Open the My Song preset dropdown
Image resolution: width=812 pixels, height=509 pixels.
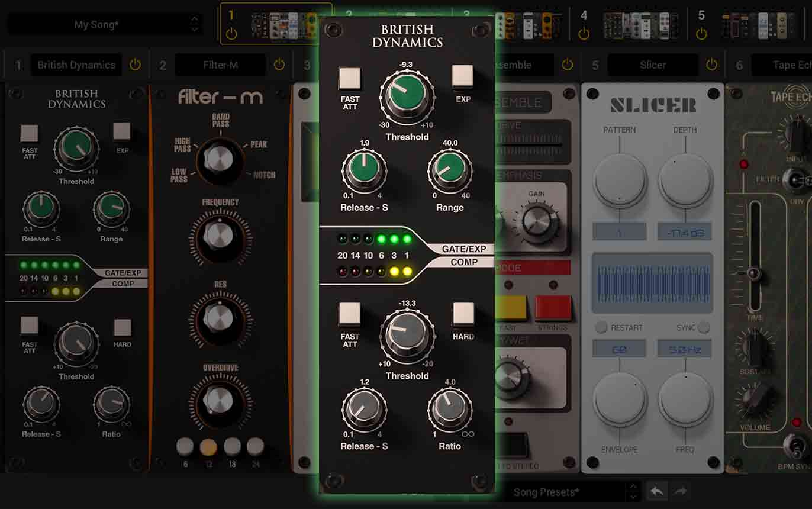coord(104,25)
